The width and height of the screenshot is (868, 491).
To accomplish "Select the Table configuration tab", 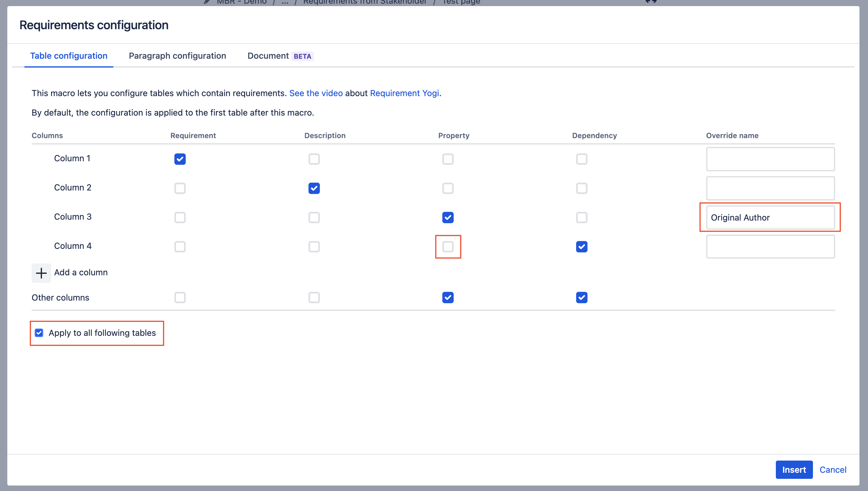I will coord(69,56).
